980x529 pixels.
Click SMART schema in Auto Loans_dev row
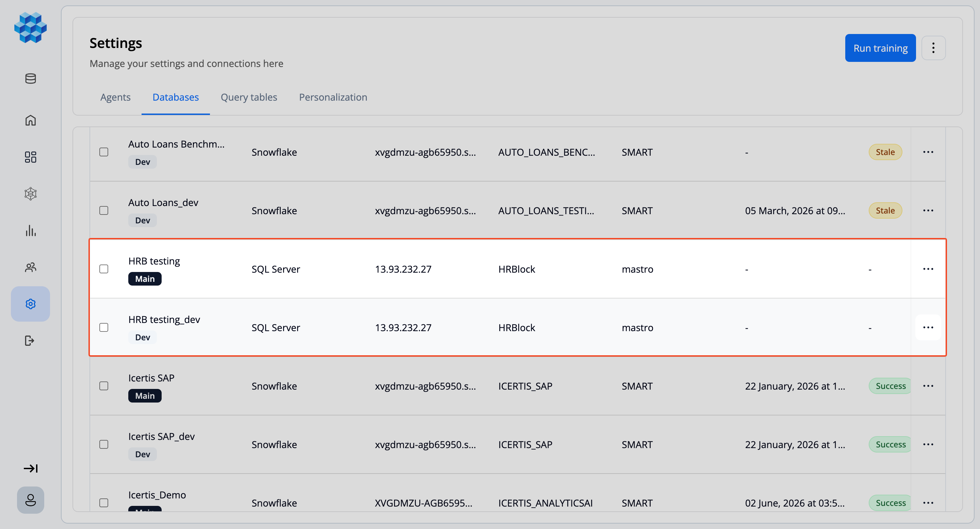637,210
